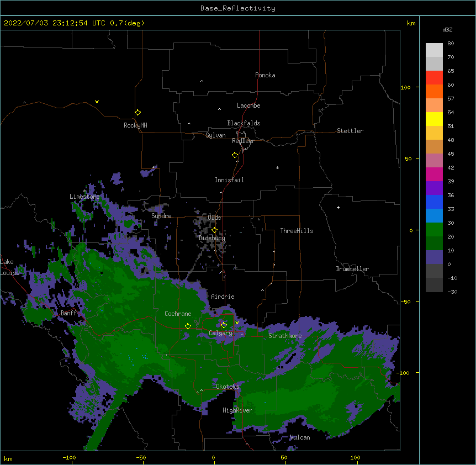Screen dimensions: 476x465
Task: Click the Banff town label
Action: (x=68, y=313)
